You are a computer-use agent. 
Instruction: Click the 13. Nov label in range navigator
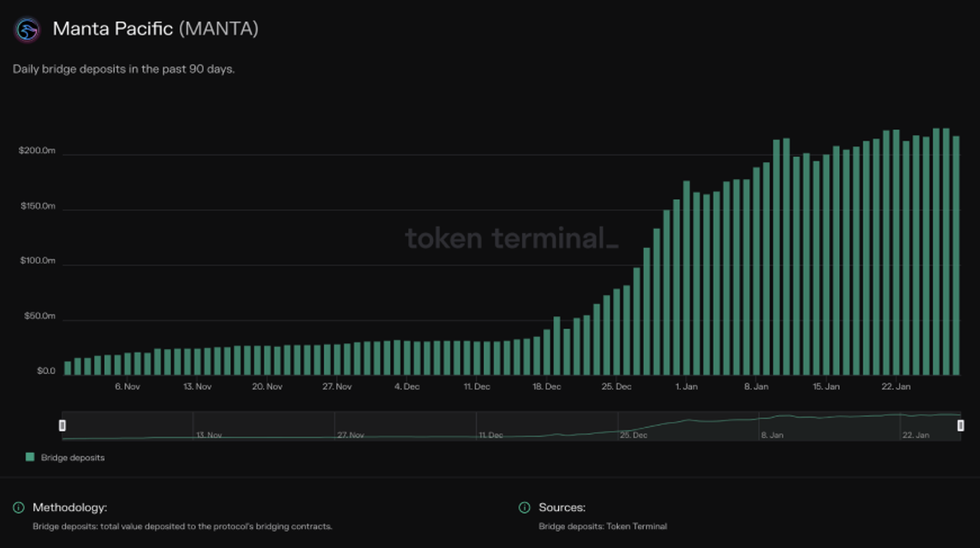209,435
